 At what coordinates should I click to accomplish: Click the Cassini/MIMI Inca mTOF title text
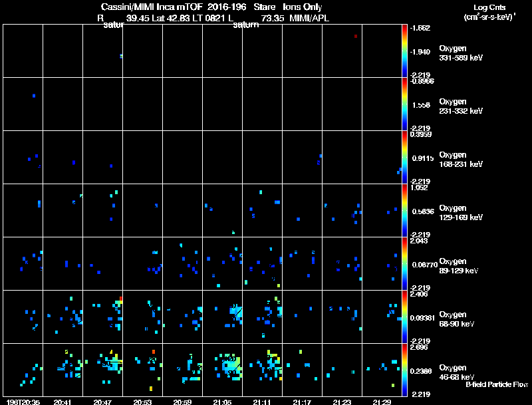point(152,7)
